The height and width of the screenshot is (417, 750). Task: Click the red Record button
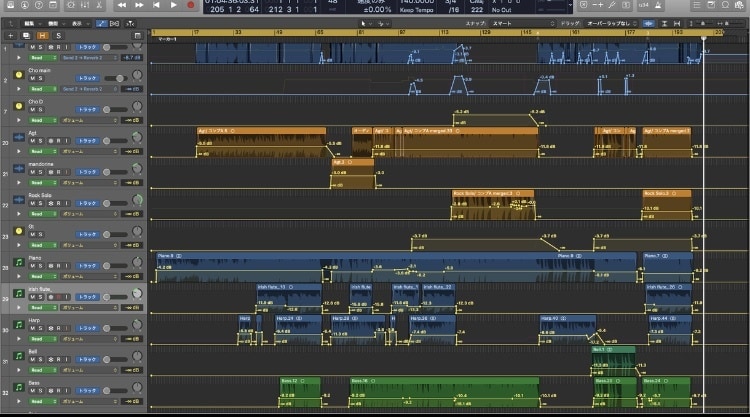click(190, 5)
